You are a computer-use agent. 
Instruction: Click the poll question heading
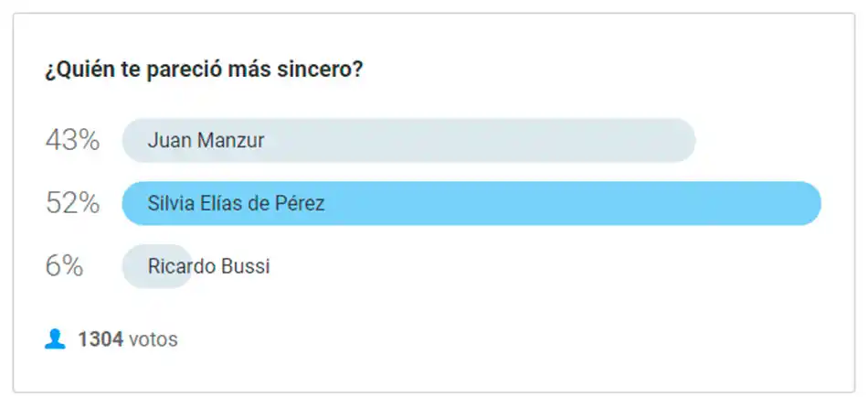tap(204, 70)
